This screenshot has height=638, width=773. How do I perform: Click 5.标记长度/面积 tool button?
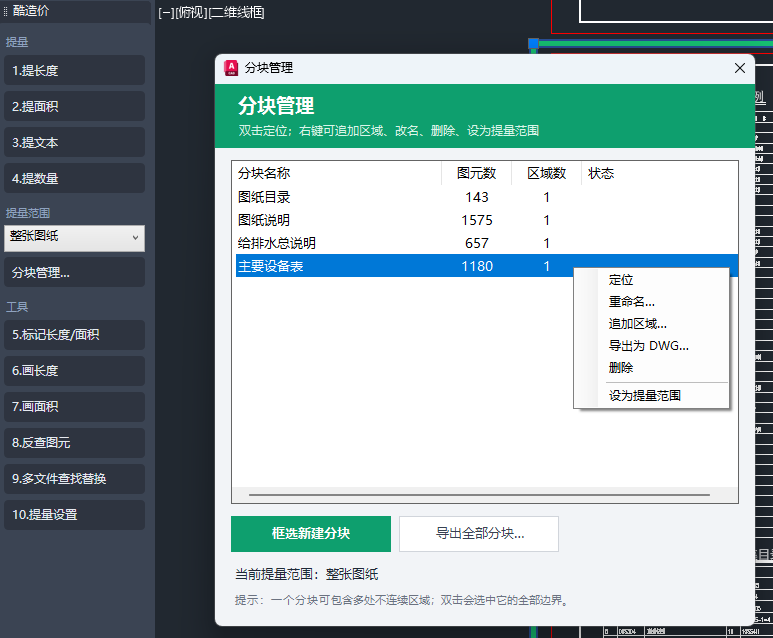pos(74,335)
